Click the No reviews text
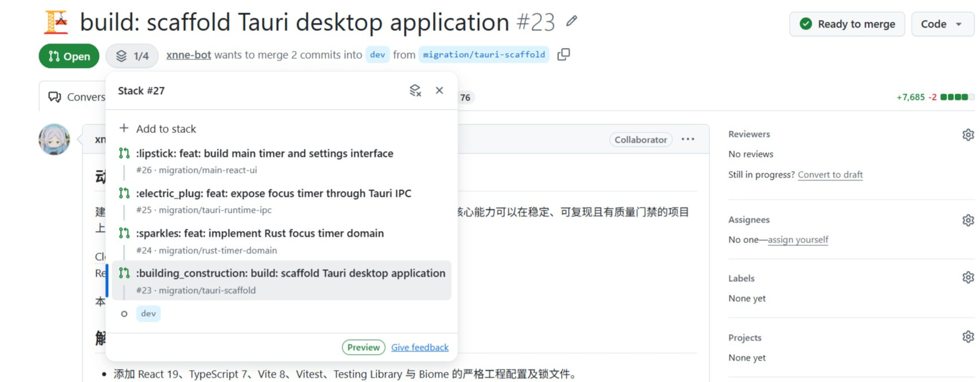This screenshot has width=980, height=382. coord(750,154)
